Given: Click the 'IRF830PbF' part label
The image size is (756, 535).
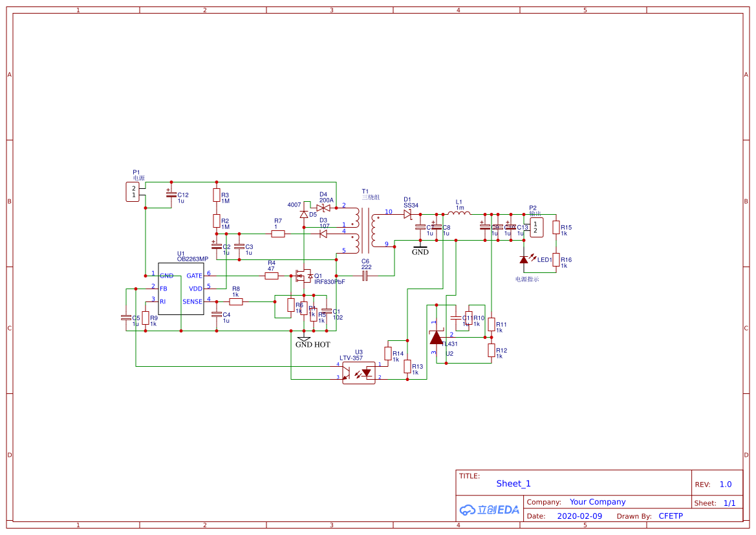Looking at the screenshot, I should pyautogui.click(x=329, y=281).
